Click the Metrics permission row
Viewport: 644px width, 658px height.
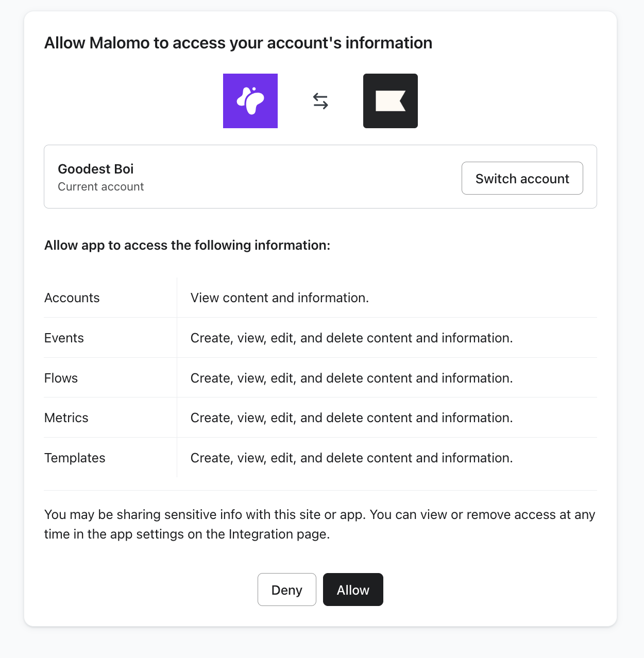[x=66, y=418]
